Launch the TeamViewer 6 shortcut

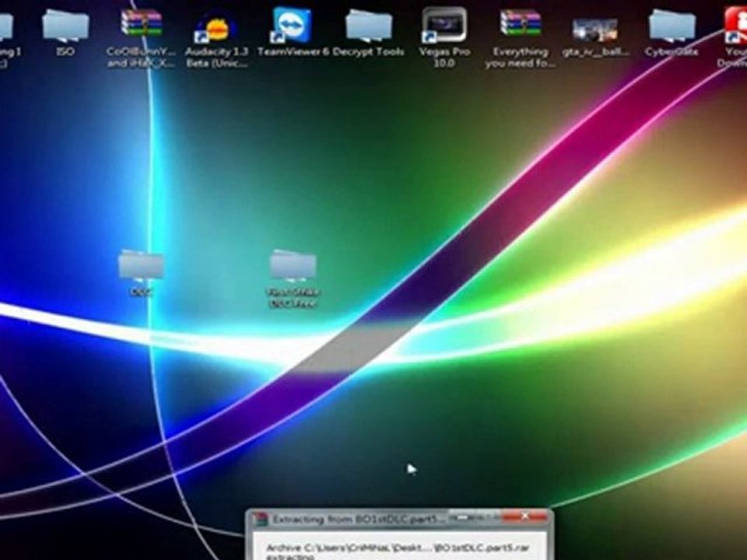click(x=291, y=25)
